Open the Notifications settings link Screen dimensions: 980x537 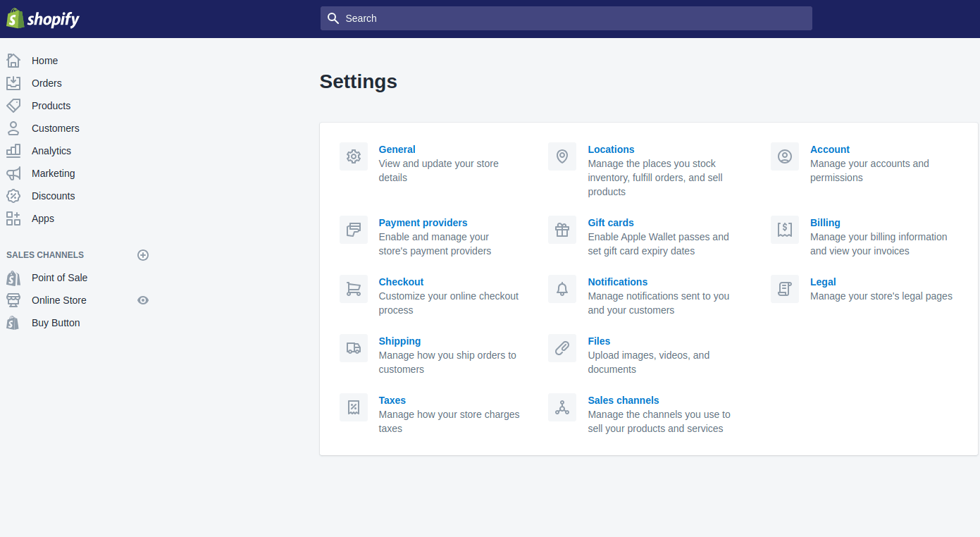pos(618,282)
